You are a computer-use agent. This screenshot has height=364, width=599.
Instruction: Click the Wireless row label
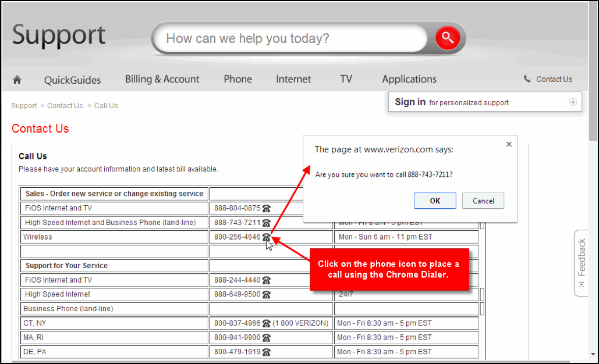coord(37,237)
